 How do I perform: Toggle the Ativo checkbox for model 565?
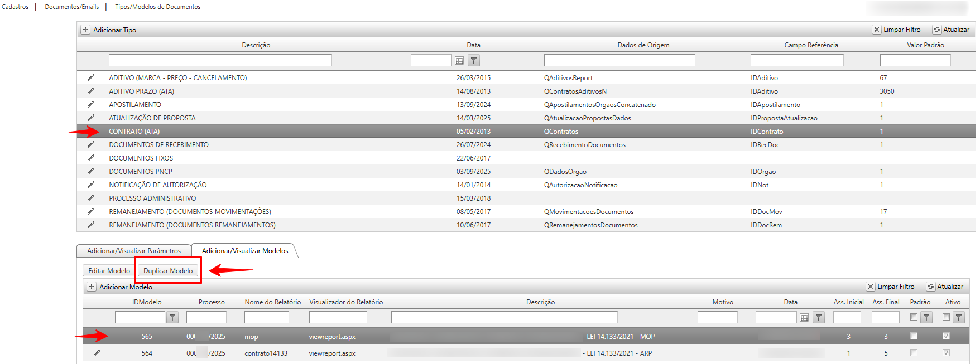pyautogui.click(x=946, y=336)
